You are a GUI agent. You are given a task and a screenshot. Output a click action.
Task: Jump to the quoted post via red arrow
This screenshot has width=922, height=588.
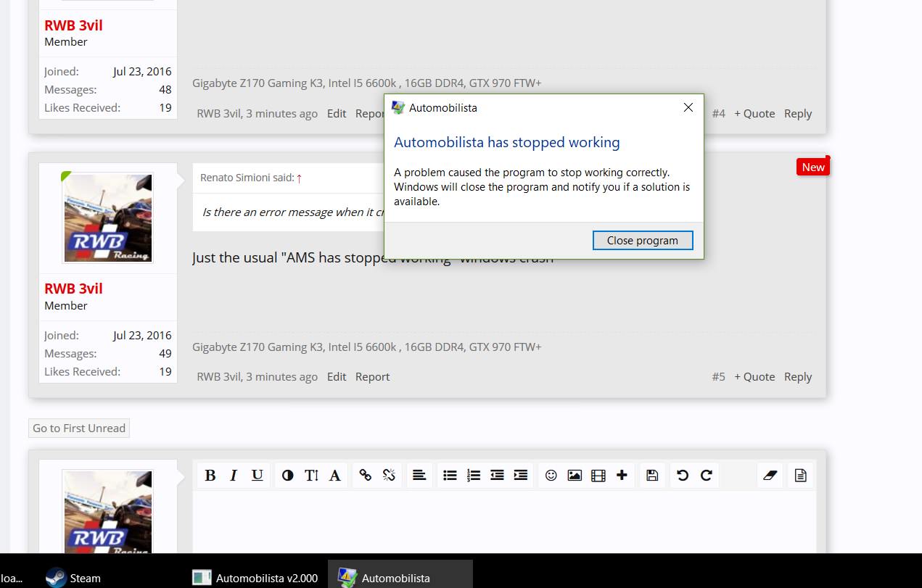tap(299, 178)
